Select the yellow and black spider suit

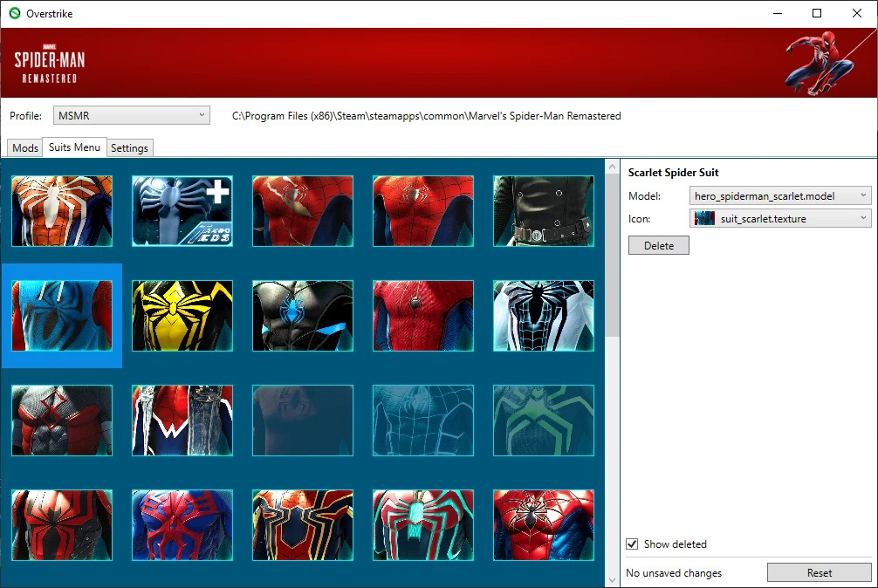pos(182,316)
